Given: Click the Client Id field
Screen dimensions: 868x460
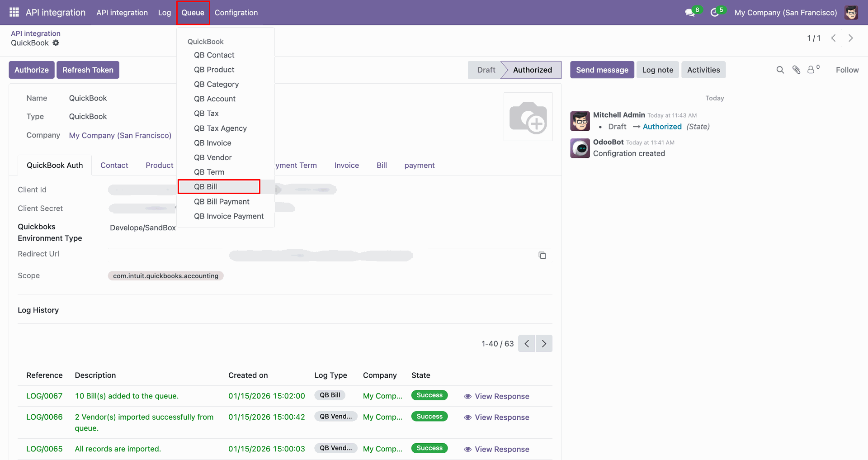Looking at the screenshot, I should tap(222, 190).
